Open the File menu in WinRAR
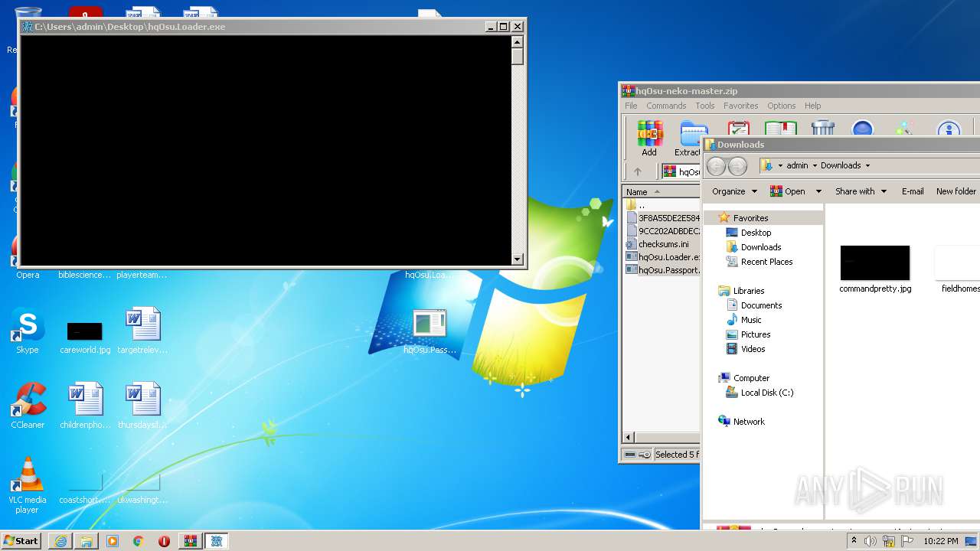Viewport: 980px width, 551px height. pos(631,106)
